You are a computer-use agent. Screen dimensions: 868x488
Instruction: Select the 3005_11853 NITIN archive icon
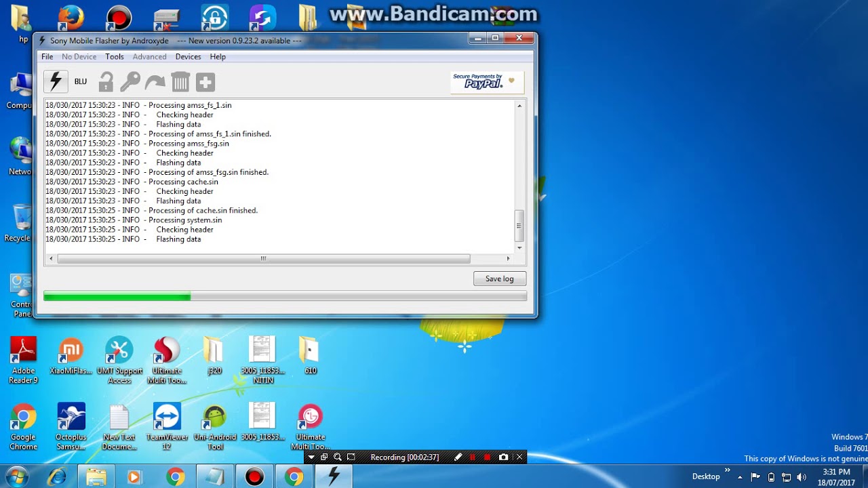pyautogui.click(x=262, y=361)
